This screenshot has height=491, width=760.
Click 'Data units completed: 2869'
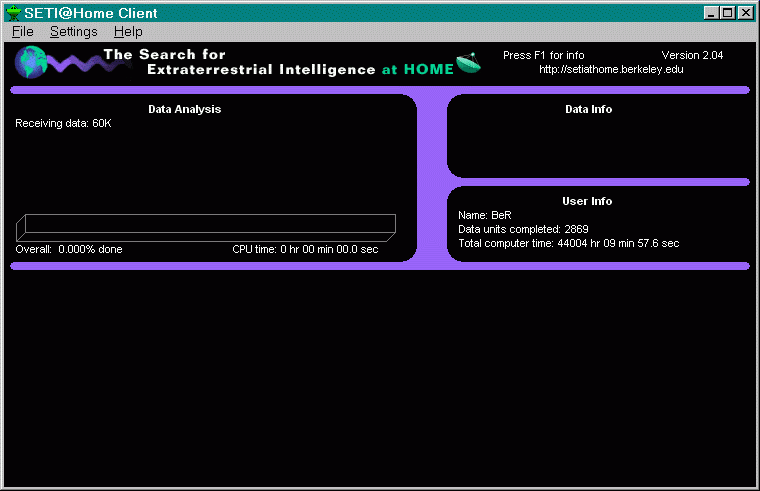coord(523,229)
